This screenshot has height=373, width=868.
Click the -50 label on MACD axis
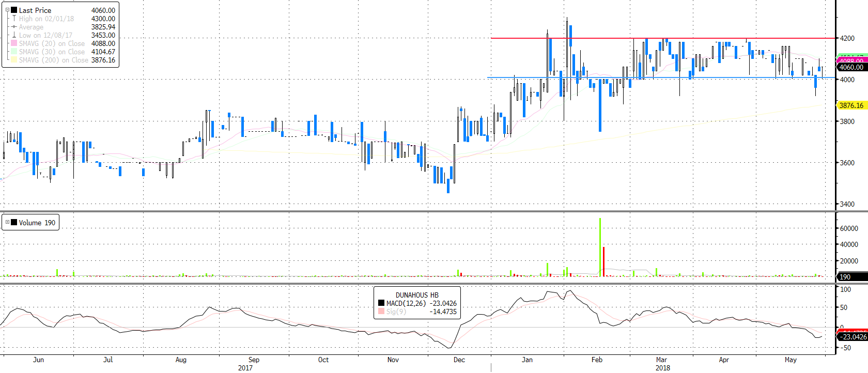tap(845, 348)
